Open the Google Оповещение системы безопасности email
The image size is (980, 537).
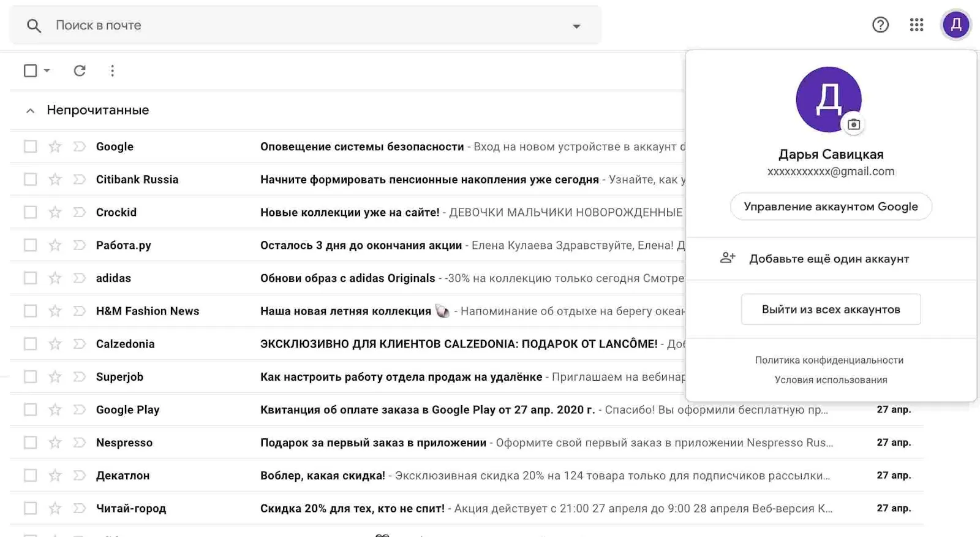347,147
